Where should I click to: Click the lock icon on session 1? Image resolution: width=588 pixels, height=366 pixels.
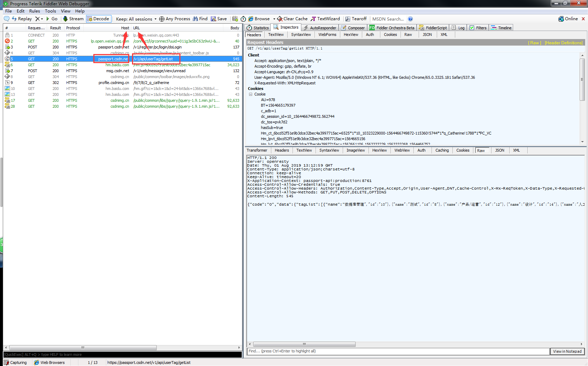[x=7, y=35]
